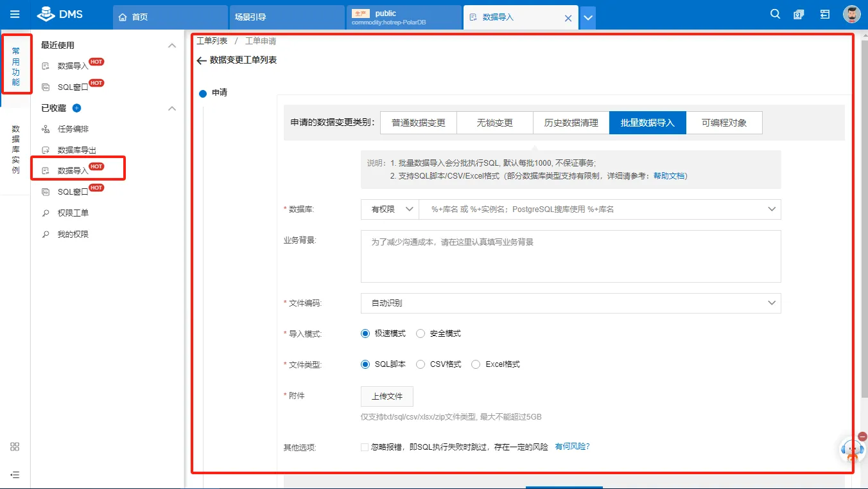Collapse the 已收藏 group
The image size is (868, 489).
point(171,109)
